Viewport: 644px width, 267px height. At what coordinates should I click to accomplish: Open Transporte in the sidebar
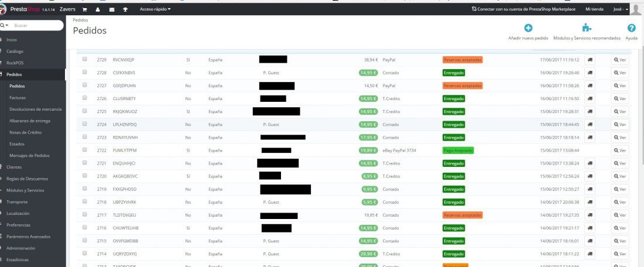click(17, 202)
